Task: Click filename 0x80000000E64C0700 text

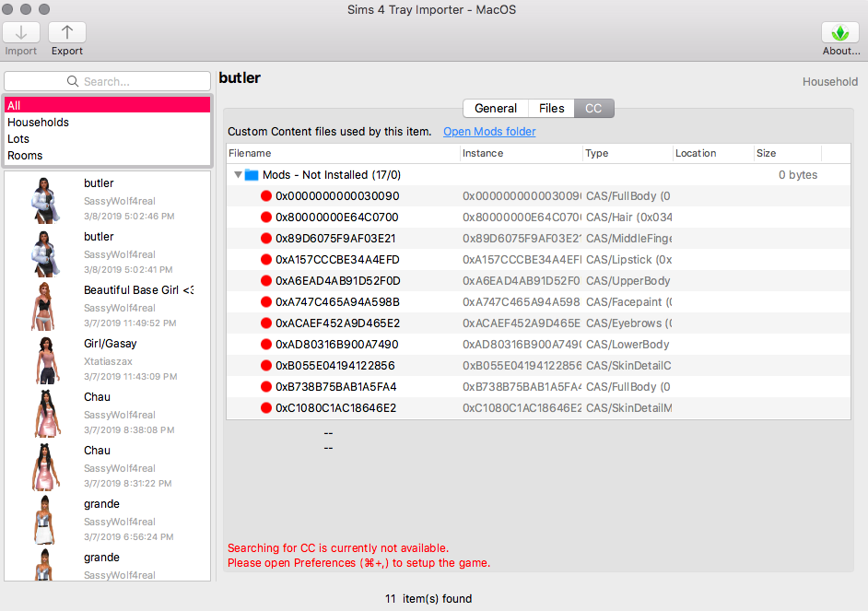Action: click(x=337, y=217)
